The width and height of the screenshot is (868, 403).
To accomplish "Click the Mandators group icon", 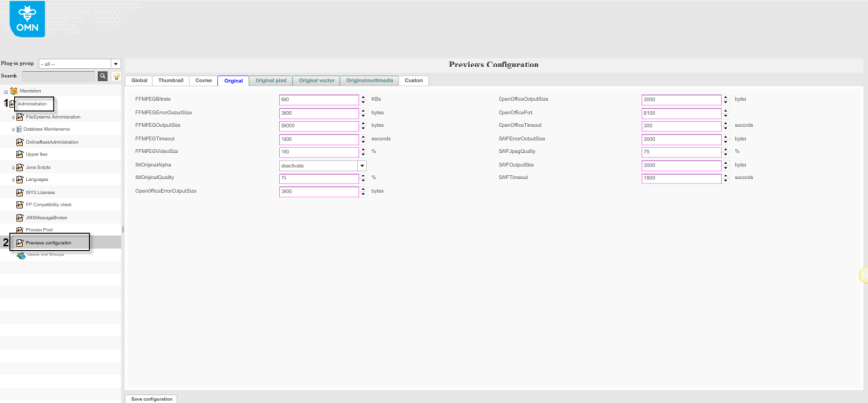I will (14, 91).
